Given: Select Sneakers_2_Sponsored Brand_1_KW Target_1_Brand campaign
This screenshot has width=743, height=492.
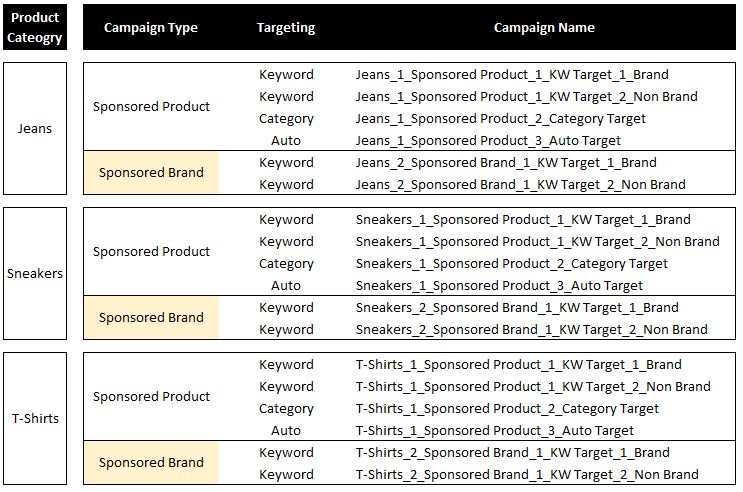Looking at the screenshot, I should (x=516, y=308).
